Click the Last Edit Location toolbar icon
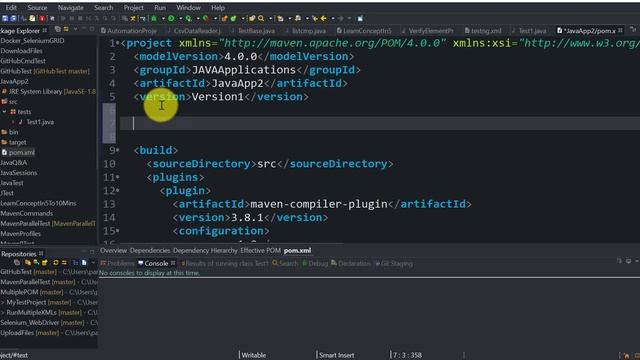640x360 pixels. (315, 18)
